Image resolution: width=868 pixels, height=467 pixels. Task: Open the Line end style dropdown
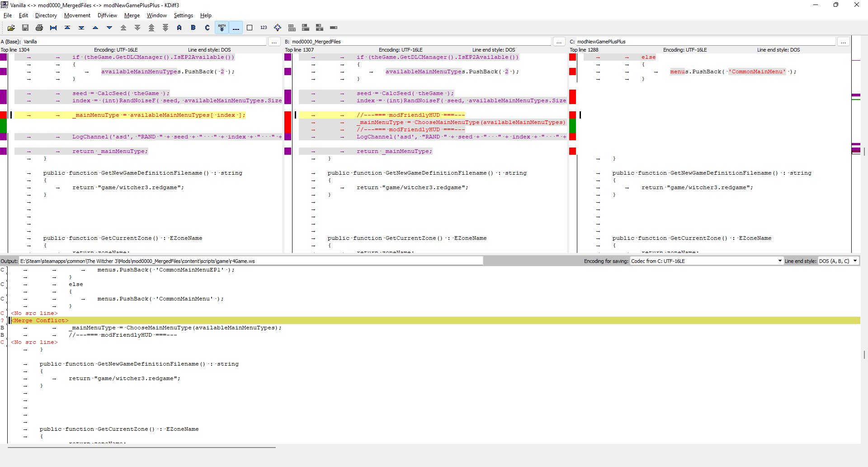pos(838,261)
